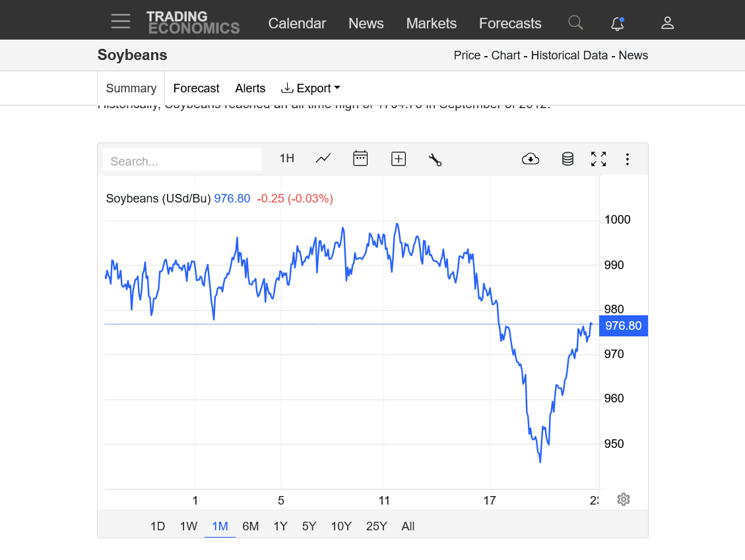Go to Markets in top navigation

pos(431,23)
